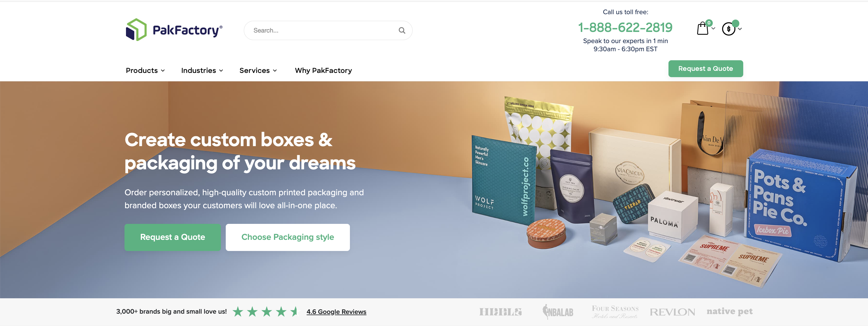This screenshot has height=326, width=868.
Task: Click the Choose Packaging style button
Action: tap(288, 237)
